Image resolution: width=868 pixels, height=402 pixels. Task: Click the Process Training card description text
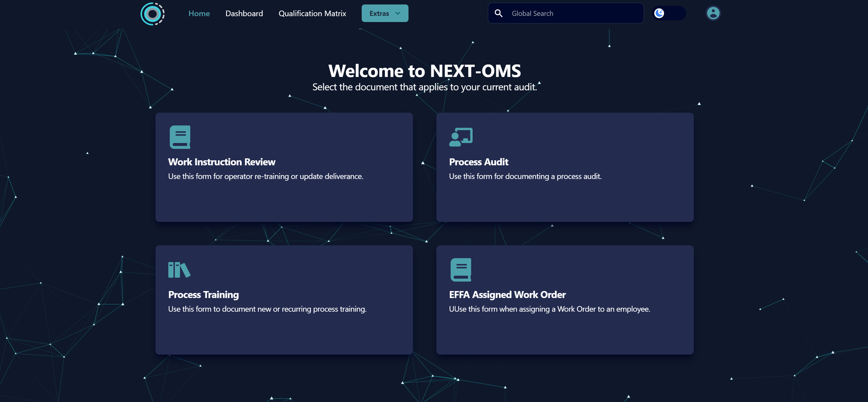267,309
